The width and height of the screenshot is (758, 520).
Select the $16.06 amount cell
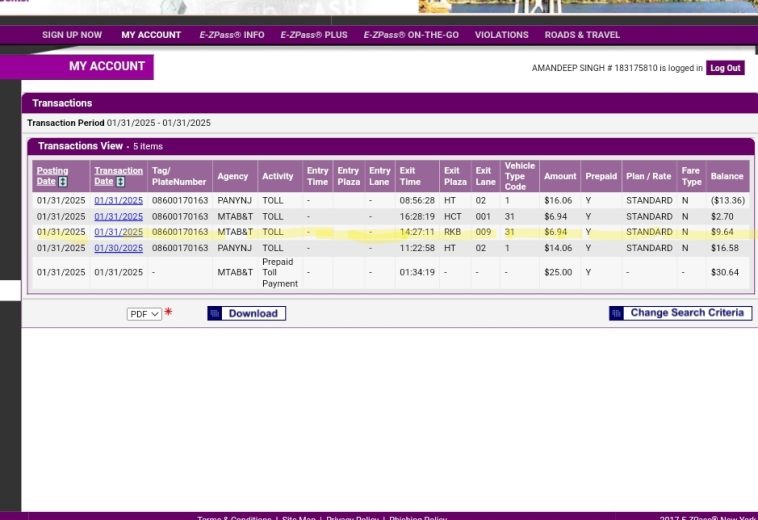pos(558,200)
